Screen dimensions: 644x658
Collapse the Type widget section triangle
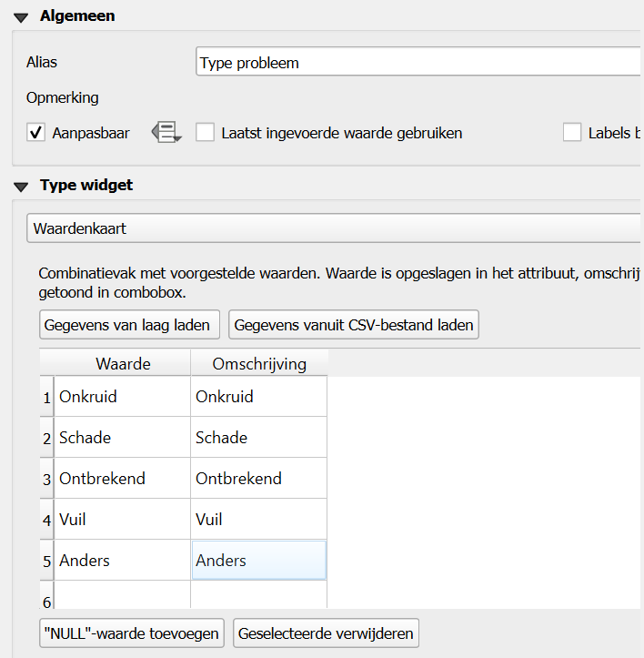22,186
